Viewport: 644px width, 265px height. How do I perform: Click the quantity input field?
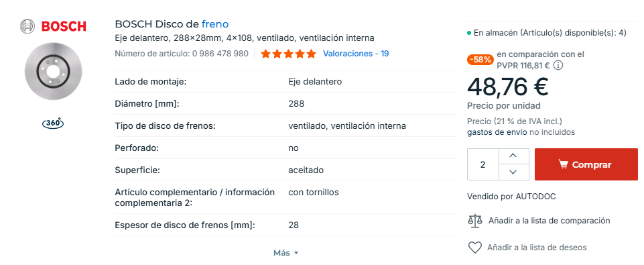[483, 164]
